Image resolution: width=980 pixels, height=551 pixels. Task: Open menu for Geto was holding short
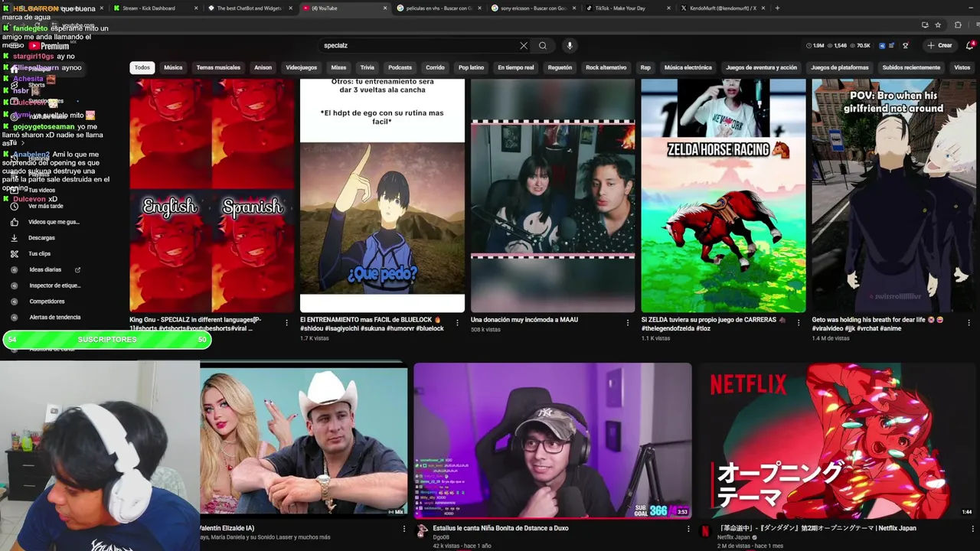pos(969,323)
